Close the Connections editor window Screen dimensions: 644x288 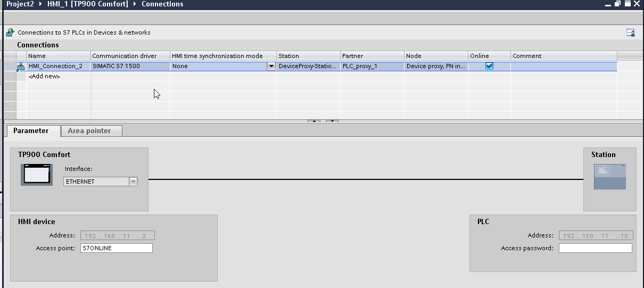pyautogui.click(x=637, y=4)
